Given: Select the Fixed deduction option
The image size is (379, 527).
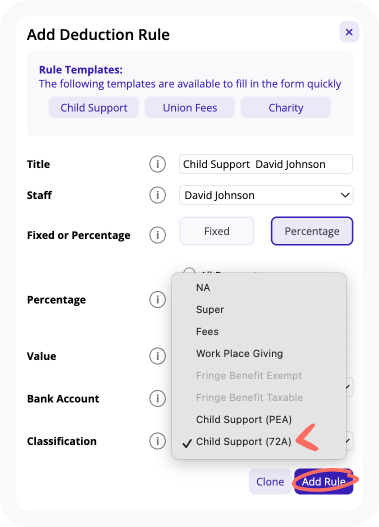Looking at the screenshot, I should (217, 231).
